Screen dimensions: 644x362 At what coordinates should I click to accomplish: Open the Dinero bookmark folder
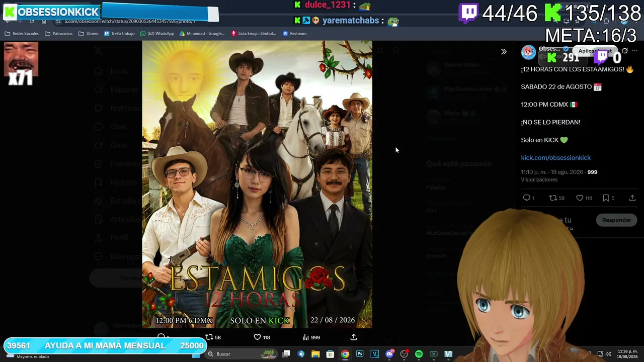[x=89, y=34]
